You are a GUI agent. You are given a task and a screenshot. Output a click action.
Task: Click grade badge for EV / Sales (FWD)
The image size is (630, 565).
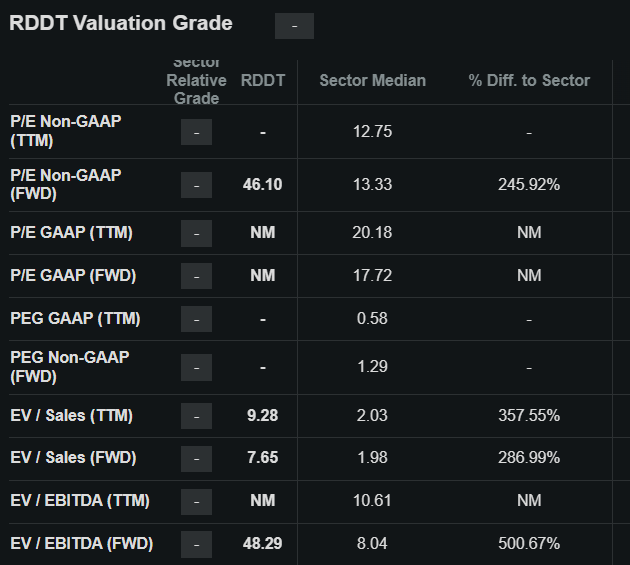click(196, 458)
